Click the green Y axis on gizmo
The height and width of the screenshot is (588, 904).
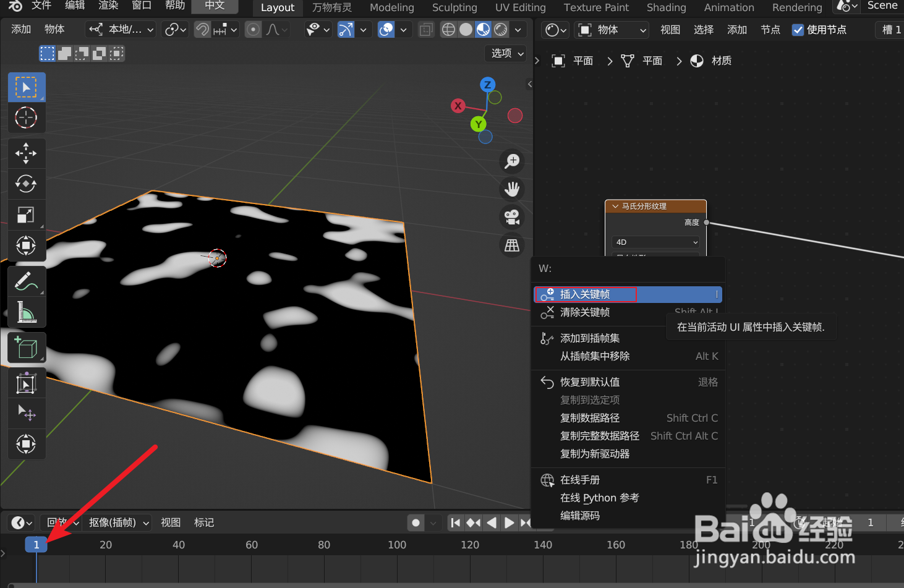tap(478, 124)
